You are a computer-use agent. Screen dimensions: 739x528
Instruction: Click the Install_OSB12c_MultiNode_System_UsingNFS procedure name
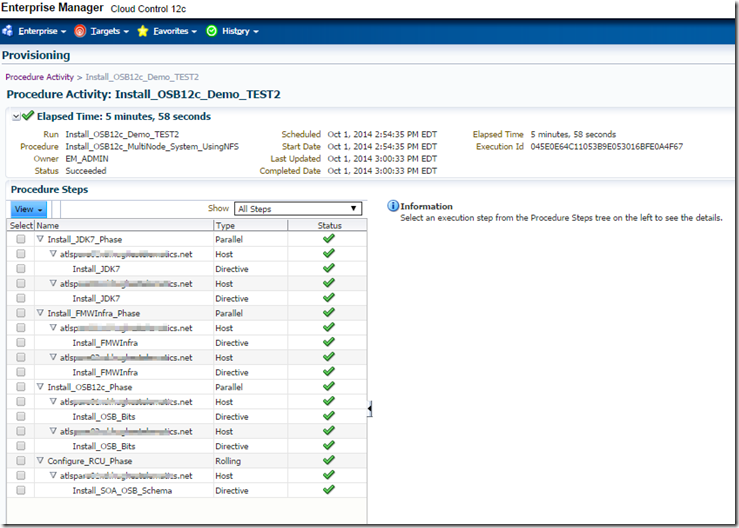point(152,147)
